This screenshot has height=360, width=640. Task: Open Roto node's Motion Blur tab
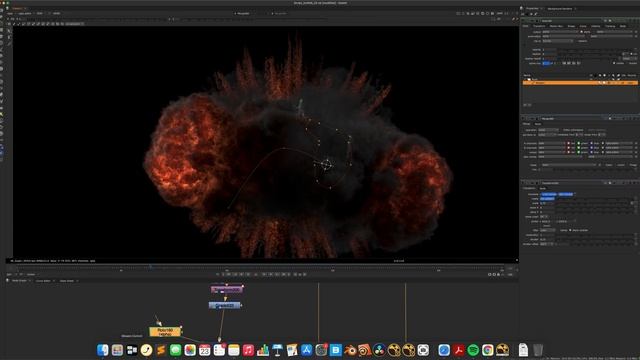(x=556, y=26)
